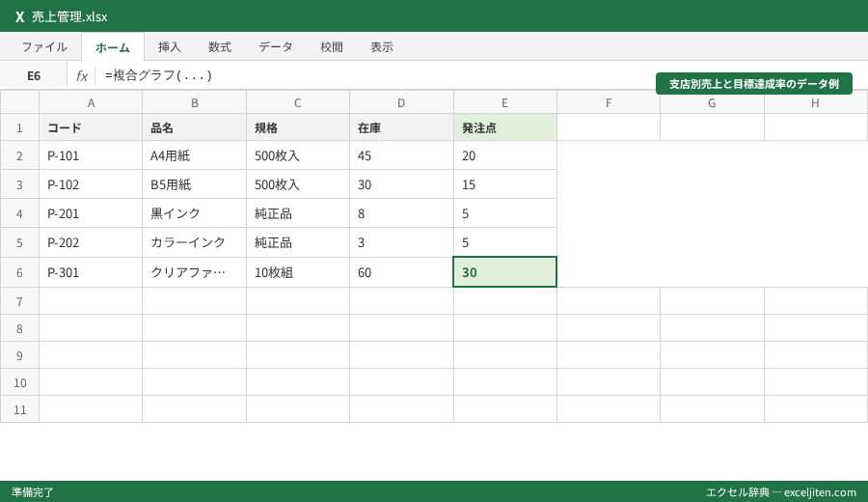Select the コード header cell

91,127
